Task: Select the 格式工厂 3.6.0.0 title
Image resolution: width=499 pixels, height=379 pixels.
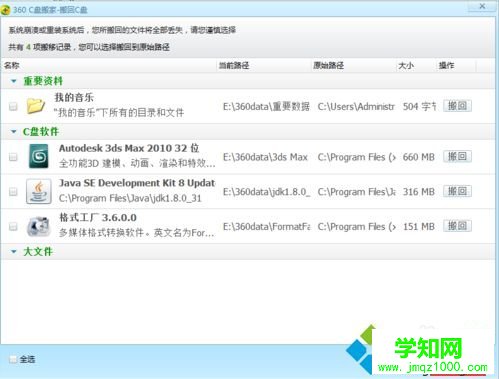Action: 98,217
